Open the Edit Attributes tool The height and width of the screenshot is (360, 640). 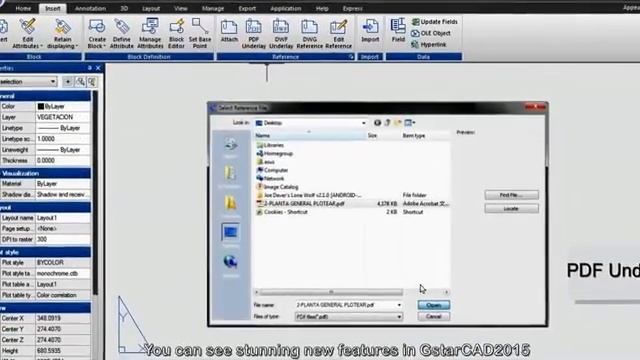click(27, 33)
